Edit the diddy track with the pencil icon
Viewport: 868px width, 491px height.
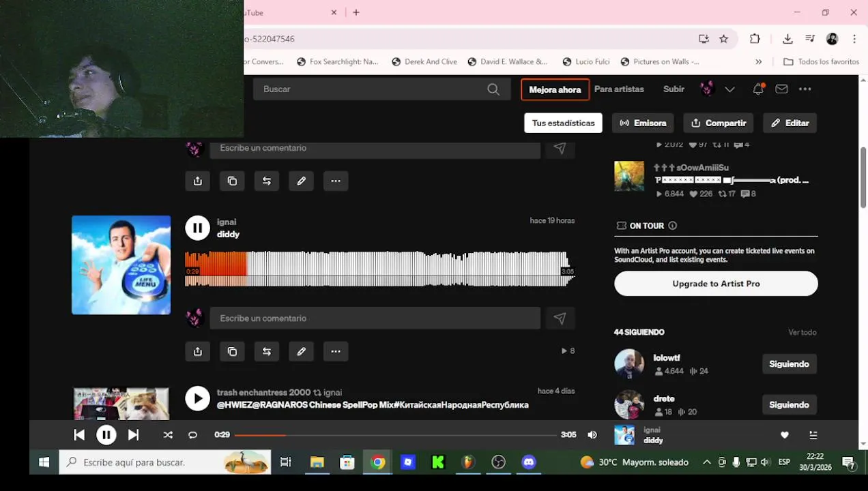tap(301, 351)
